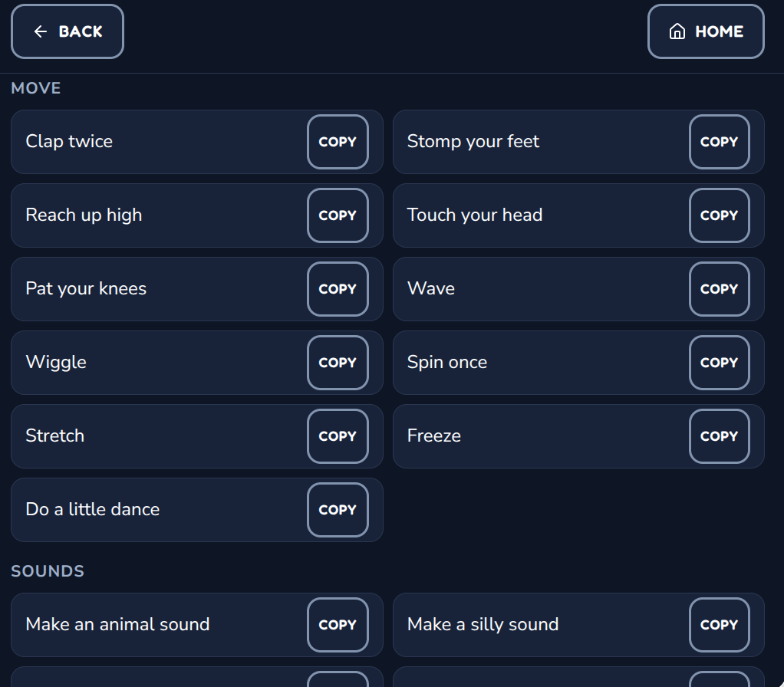Click the Home house icon
Screen dimensions: 784x687
tap(677, 31)
